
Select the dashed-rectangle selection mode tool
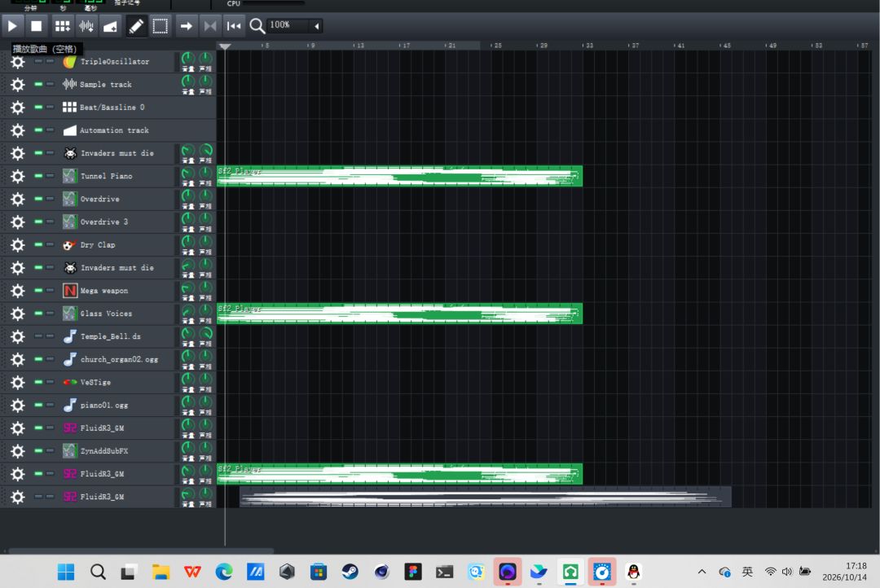click(160, 26)
